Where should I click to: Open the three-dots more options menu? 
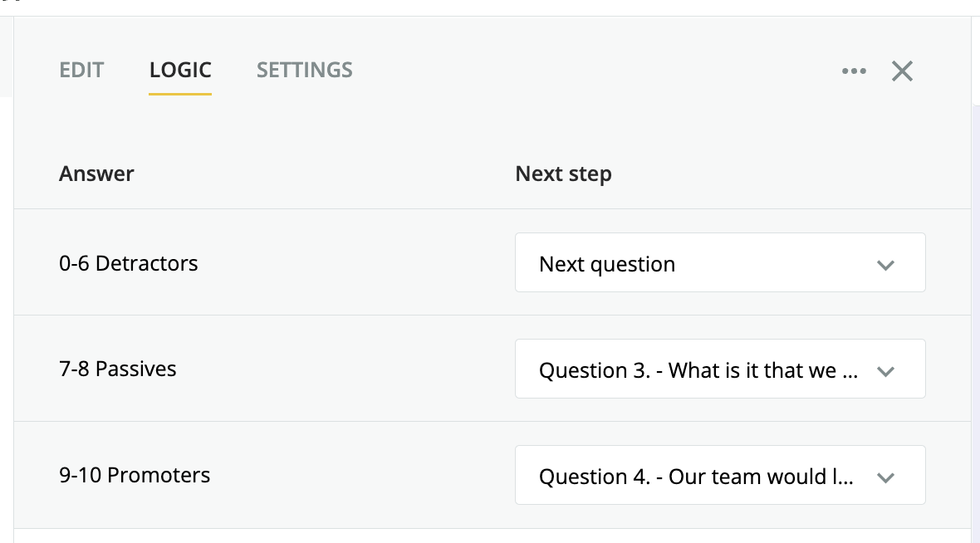tap(854, 71)
